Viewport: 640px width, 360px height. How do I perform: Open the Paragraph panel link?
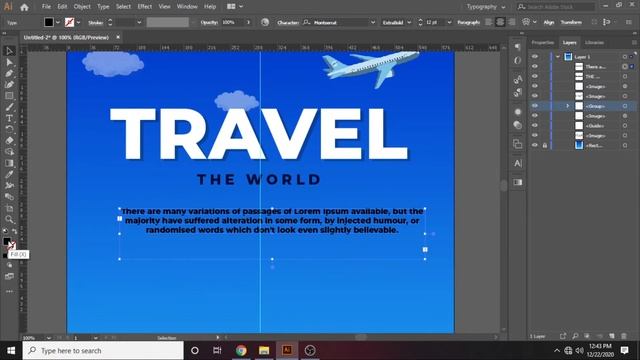click(x=468, y=22)
